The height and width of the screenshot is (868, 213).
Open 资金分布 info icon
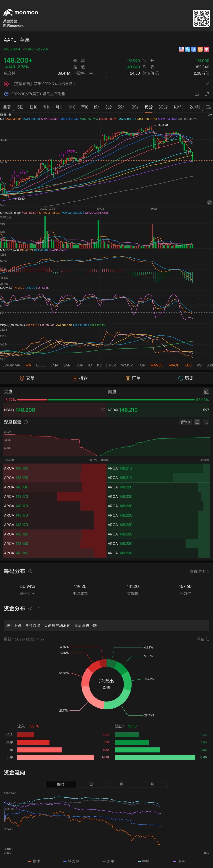30,609
